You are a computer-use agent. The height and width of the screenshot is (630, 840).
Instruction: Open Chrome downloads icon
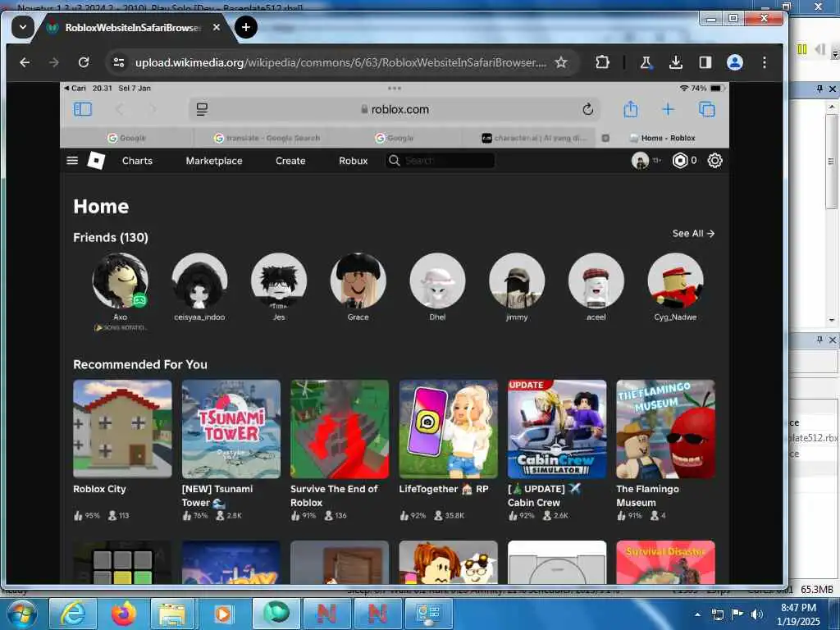coord(676,62)
